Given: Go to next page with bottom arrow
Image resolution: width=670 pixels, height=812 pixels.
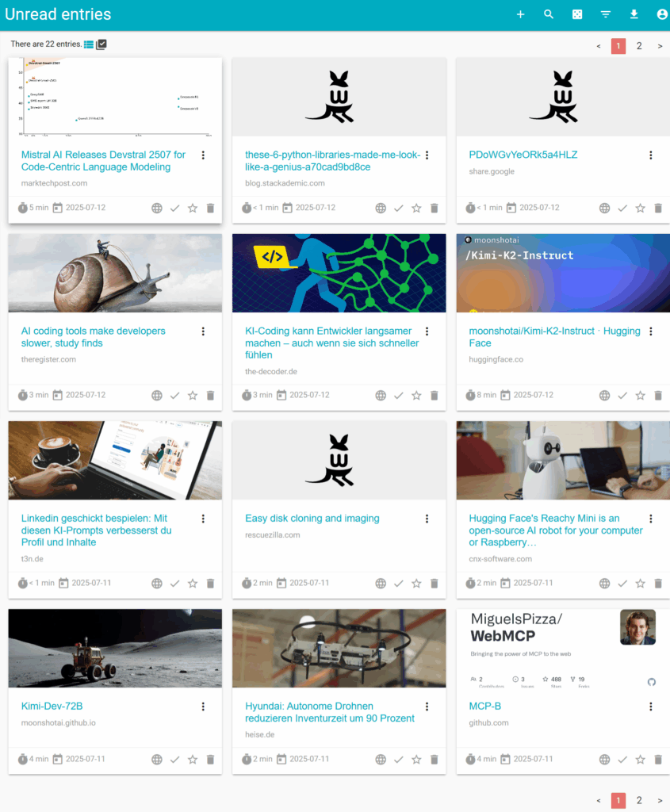Looking at the screenshot, I should 660,801.
